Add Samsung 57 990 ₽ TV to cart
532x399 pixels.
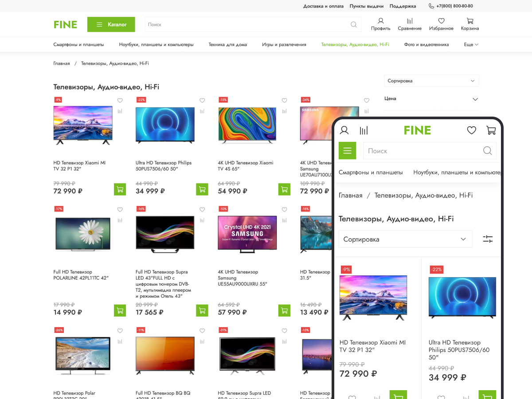pyautogui.click(x=284, y=310)
